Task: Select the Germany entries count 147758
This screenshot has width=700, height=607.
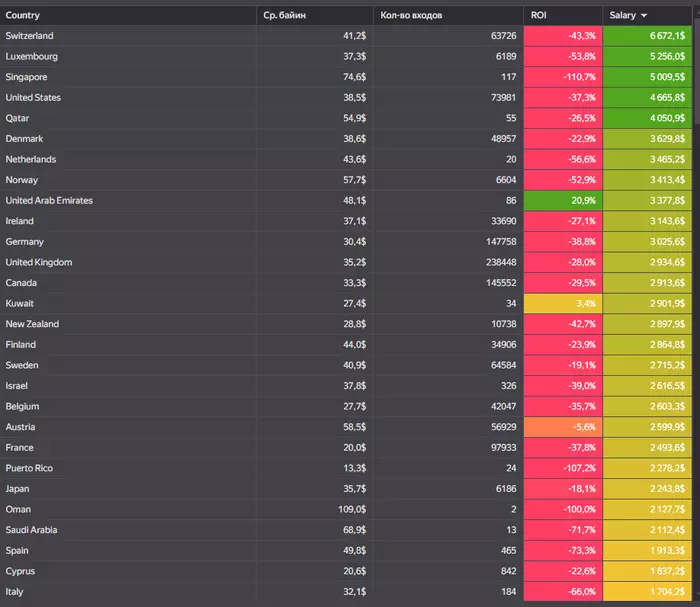Action: [x=501, y=242]
